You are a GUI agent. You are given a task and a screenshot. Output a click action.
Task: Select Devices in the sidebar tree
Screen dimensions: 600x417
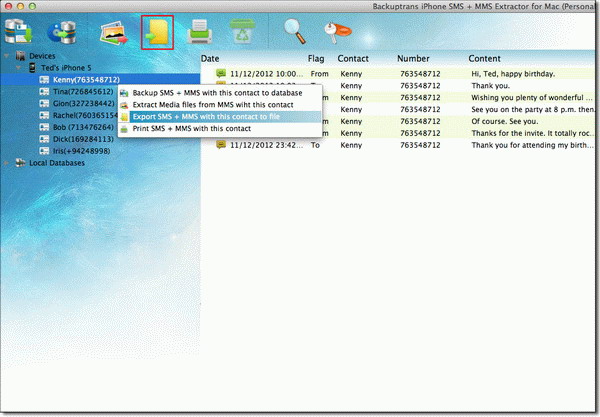click(42, 56)
